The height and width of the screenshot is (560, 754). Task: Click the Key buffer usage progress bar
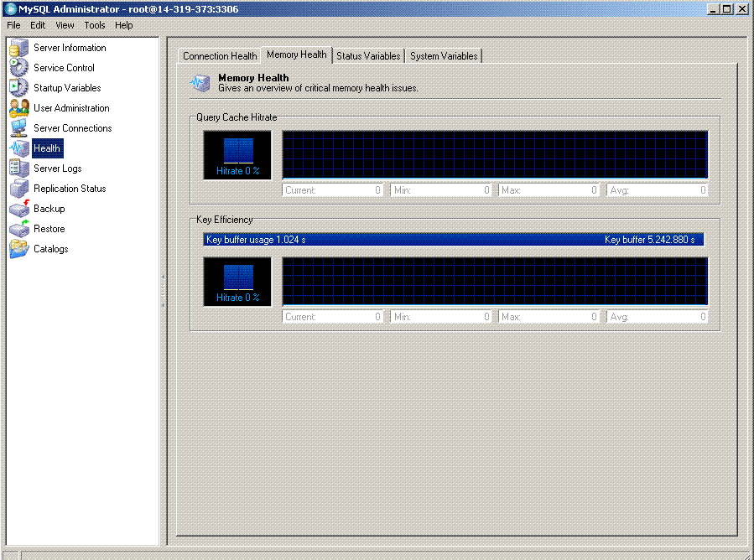click(x=454, y=240)
